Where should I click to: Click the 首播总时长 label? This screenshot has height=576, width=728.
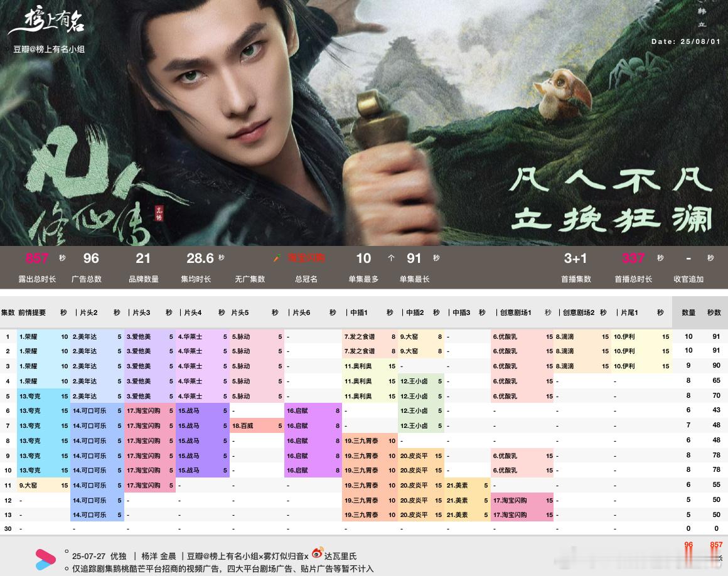633,279
